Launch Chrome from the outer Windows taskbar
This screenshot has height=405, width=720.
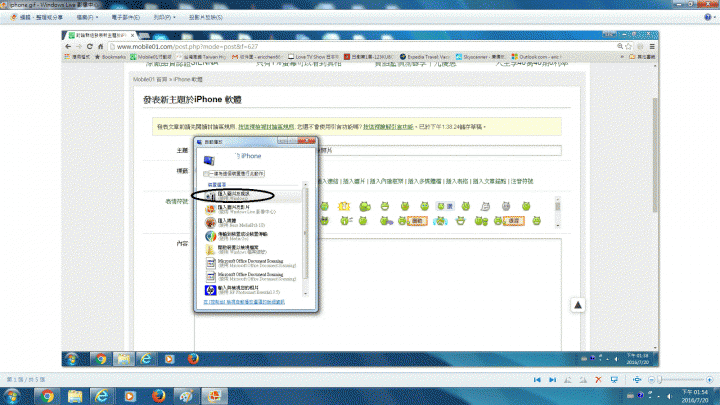pos(47,396)
